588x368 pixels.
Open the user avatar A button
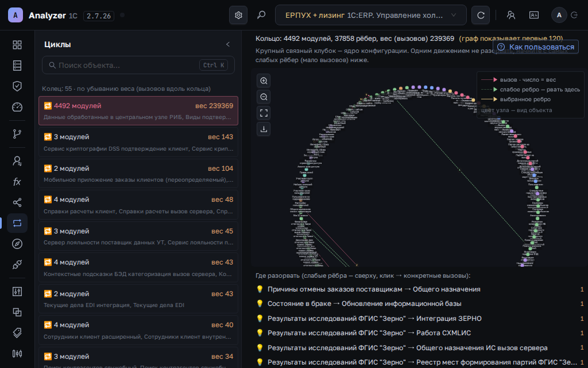pos(559,15)
